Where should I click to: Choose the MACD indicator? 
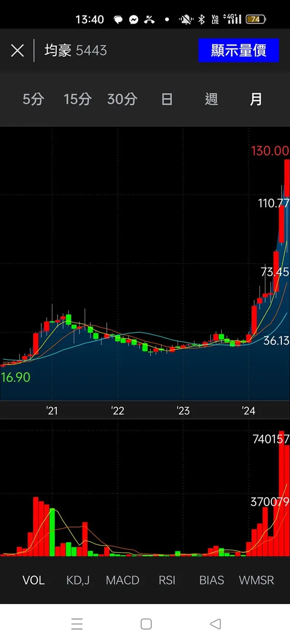(x=122, y=580)
